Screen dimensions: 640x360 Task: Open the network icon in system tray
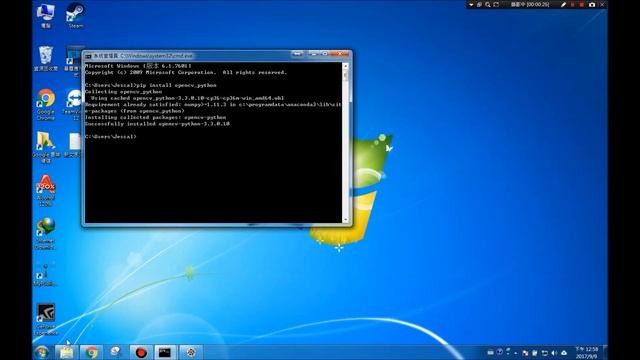(545, 353)
